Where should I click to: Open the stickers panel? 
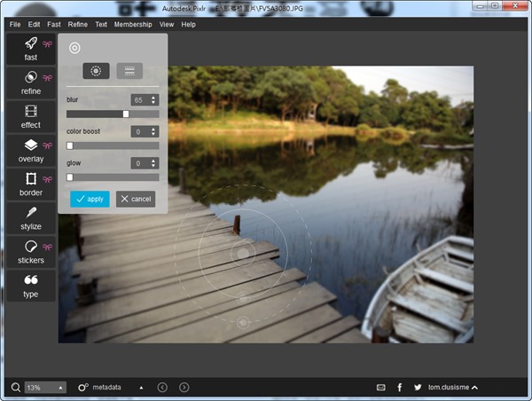31,251
